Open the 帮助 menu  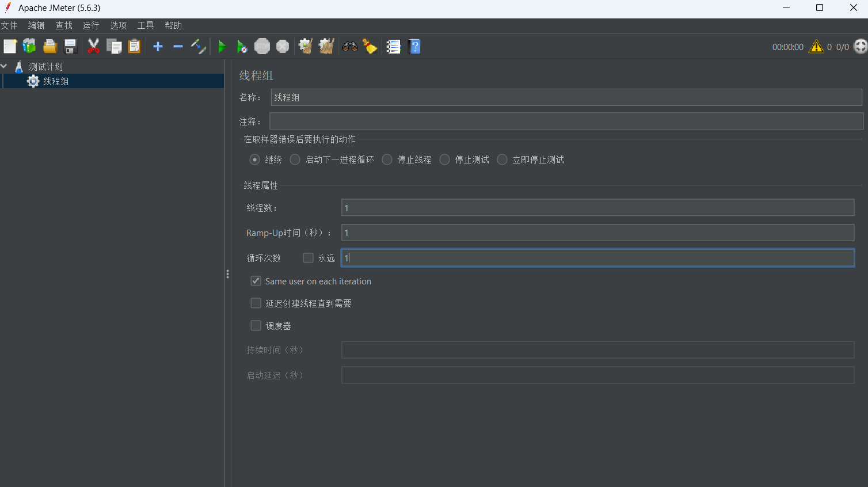click(173, 26)
